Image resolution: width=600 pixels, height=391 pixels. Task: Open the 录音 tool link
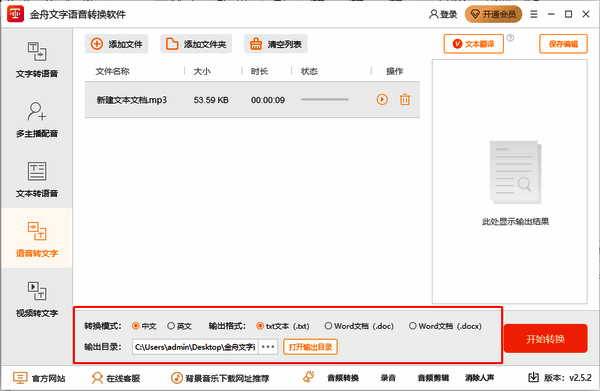[388, 378]
